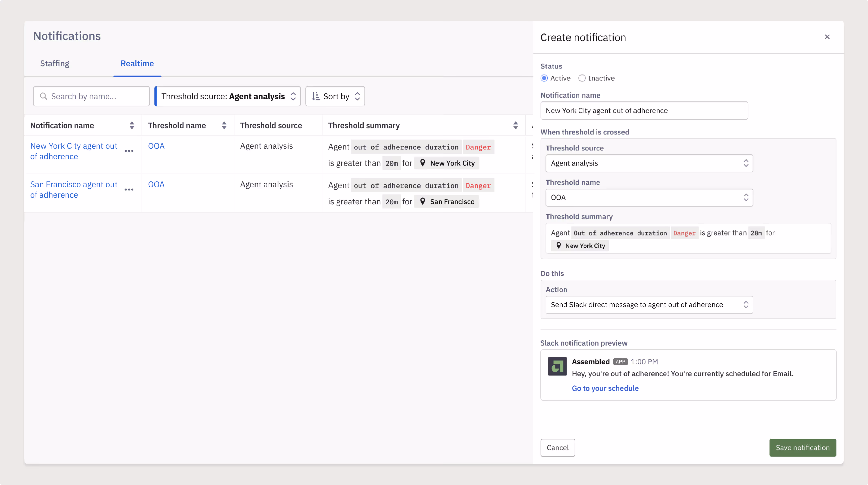
Task: Click the search magnifier icon
Action: click(x=43, y=96)
